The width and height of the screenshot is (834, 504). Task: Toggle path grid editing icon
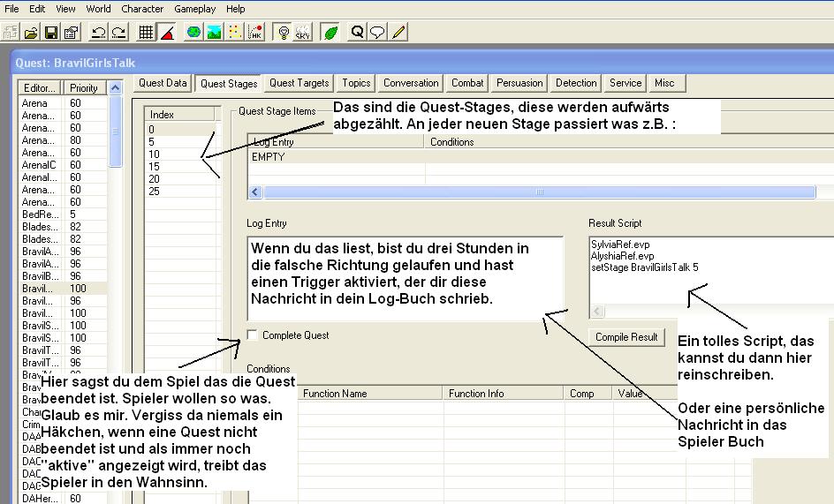(x=235, y=33)
